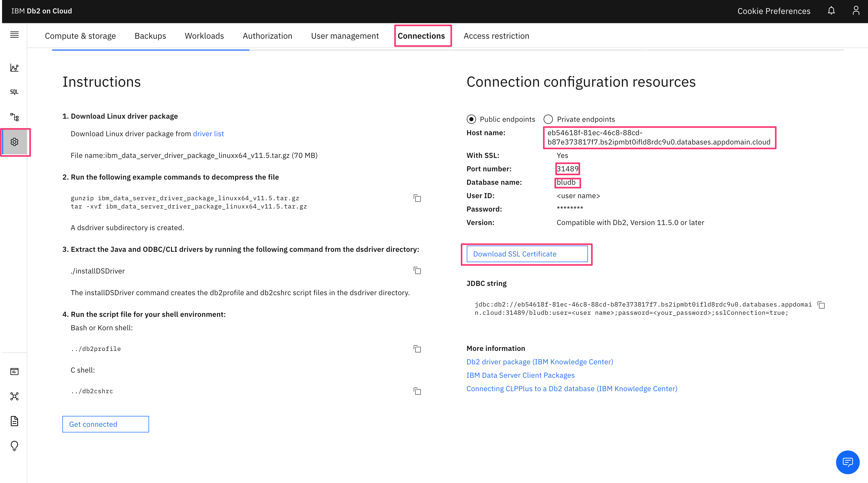The width and height of the screenshot is (868, 483).
Task: Switch to the Access restriction tab
Action: click(496, 36)
